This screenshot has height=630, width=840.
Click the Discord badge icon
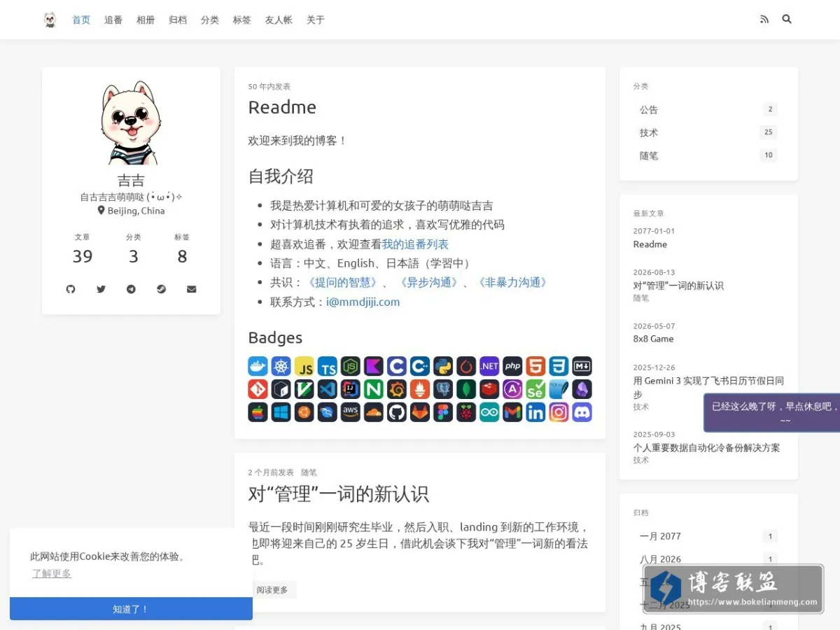point(582,412)
